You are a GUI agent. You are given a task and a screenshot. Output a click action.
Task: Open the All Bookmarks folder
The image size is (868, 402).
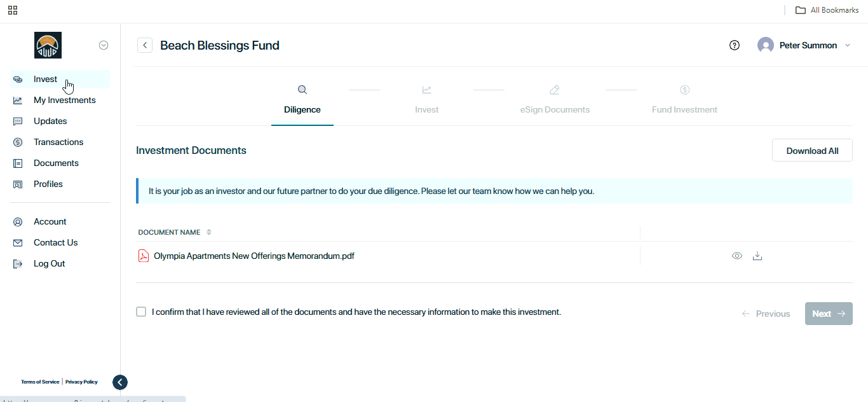coord(827,10)
